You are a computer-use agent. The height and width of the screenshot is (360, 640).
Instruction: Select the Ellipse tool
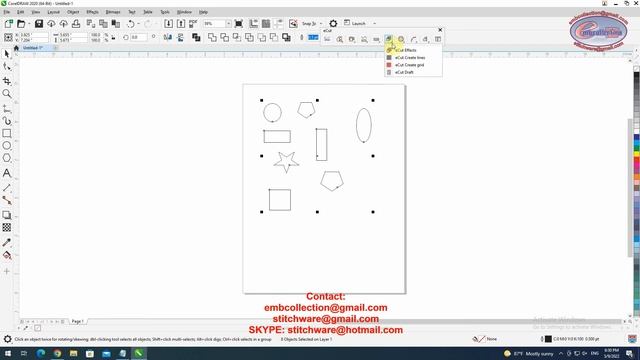coord(7,146)
